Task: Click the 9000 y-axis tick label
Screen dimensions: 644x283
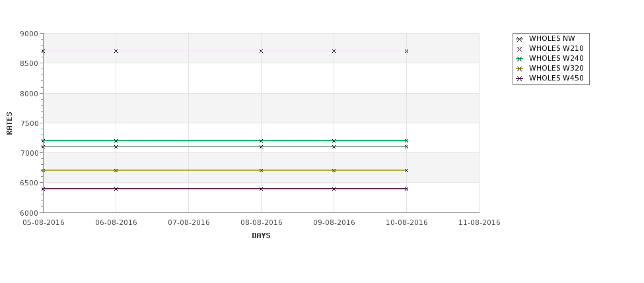Action: pos(29,34)
